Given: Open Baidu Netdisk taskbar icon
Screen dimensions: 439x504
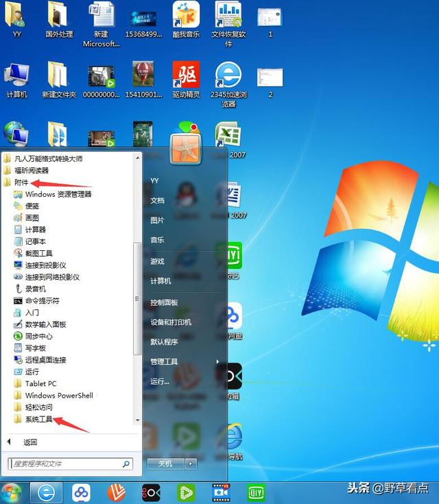Looking at the screenshot, I should pyautogui.click(x=81, y=493).
